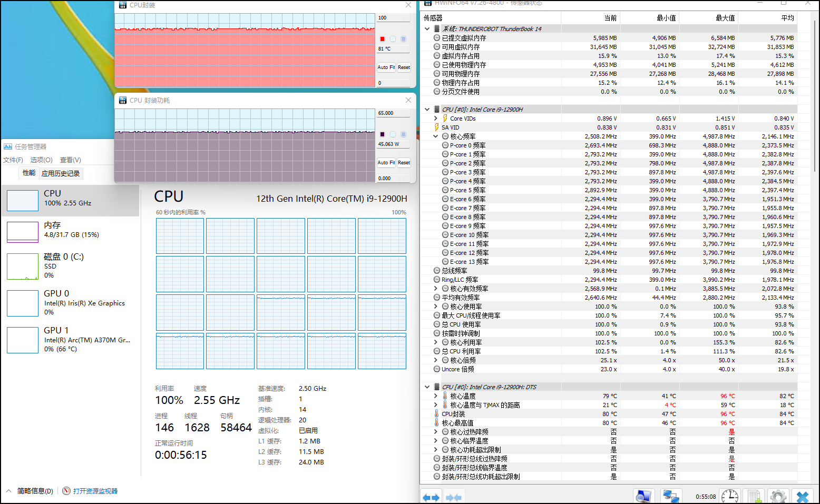Image resolution: width=820 pixels, height=504 pixels.
Task: Collapse the 核心频率 tree node
Action: pos(436,136)
